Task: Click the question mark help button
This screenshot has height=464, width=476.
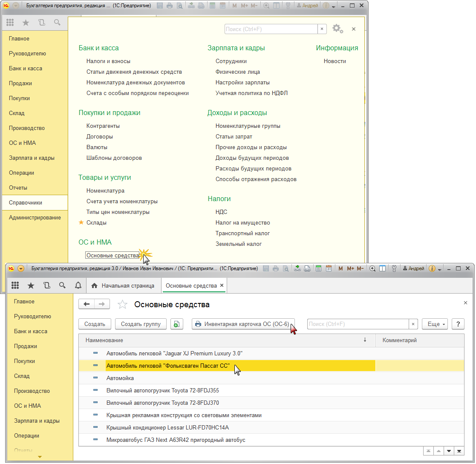Action: [x=458, y=324]
